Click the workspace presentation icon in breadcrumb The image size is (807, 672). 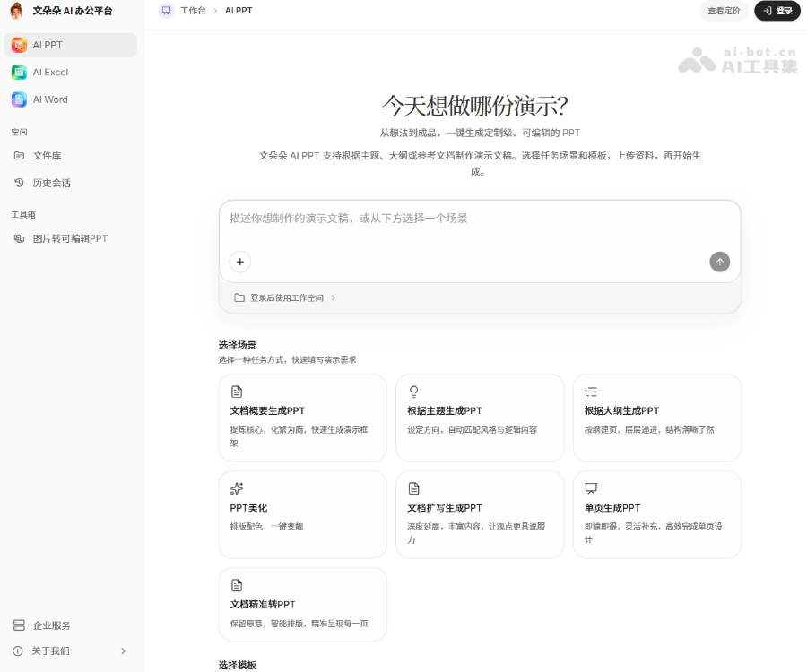click(x=166, y=10)
